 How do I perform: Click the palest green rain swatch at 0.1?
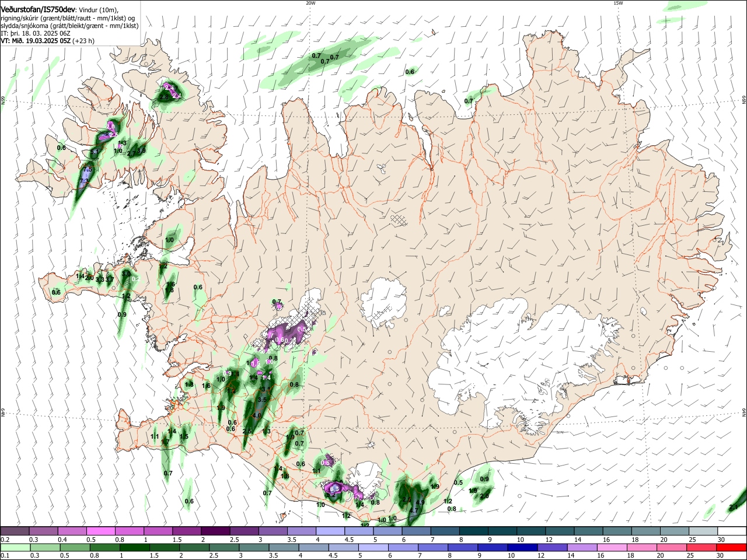pos(15,547)
